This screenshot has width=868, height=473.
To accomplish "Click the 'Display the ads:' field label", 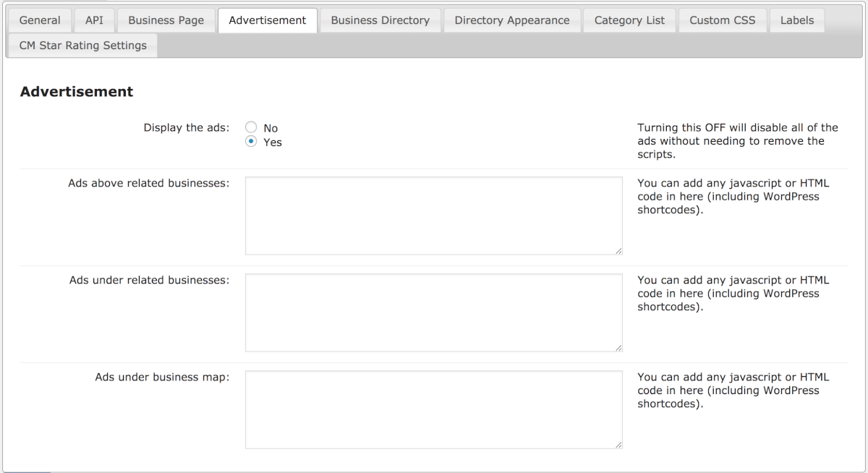I will click(186, 128).
